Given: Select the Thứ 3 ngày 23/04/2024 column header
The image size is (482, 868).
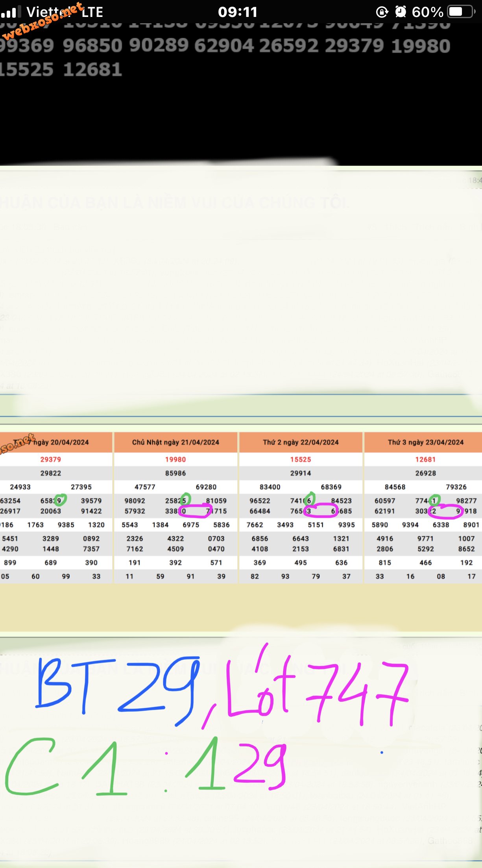Looking at the screenshot, I should pos(426,442).
